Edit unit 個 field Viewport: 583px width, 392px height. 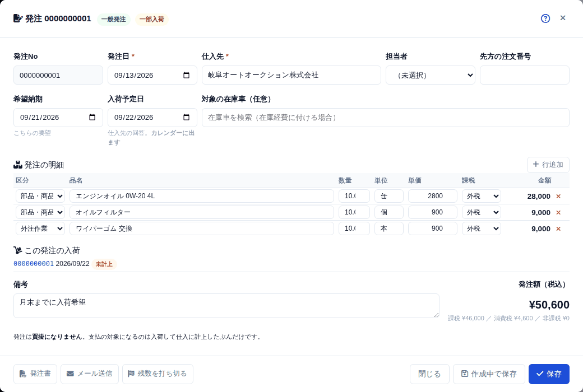tap(389, 212)
